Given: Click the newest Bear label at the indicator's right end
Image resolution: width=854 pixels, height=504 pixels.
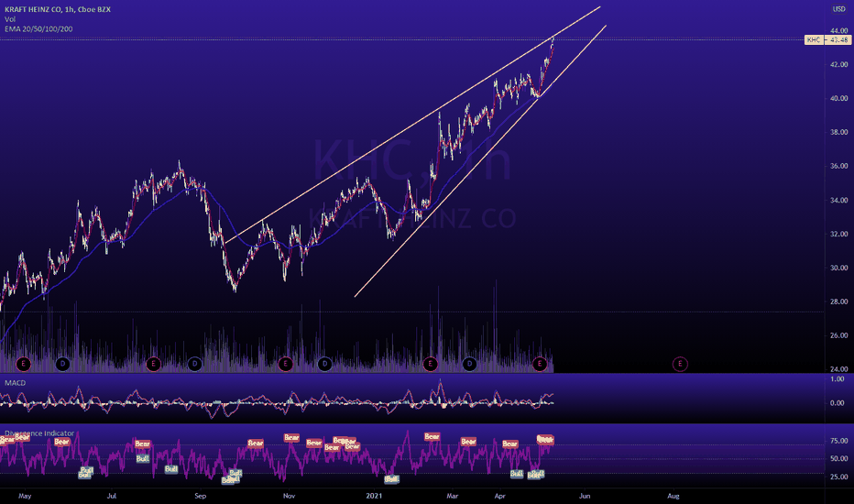Looking at the screenshot, I should 545,439.
